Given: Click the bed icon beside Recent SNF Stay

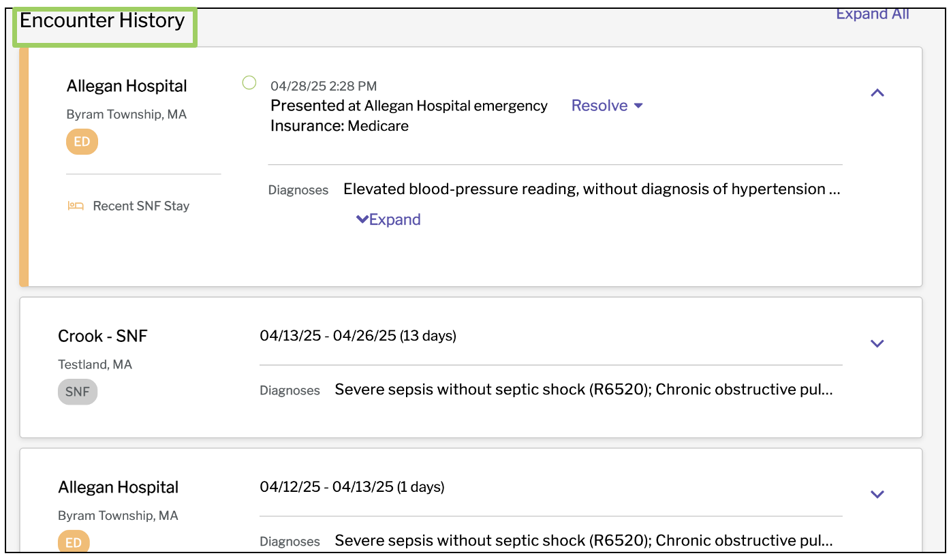Looking at the screenshot, I should coord(76,206).
